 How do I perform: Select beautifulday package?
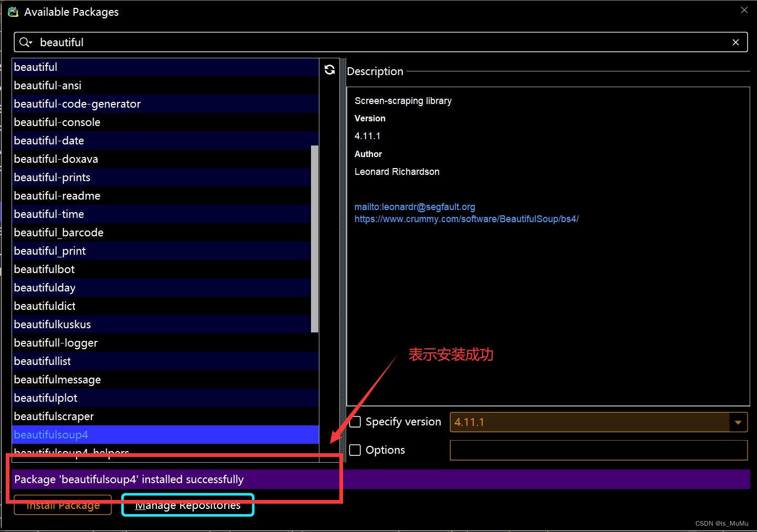point(161,288)
